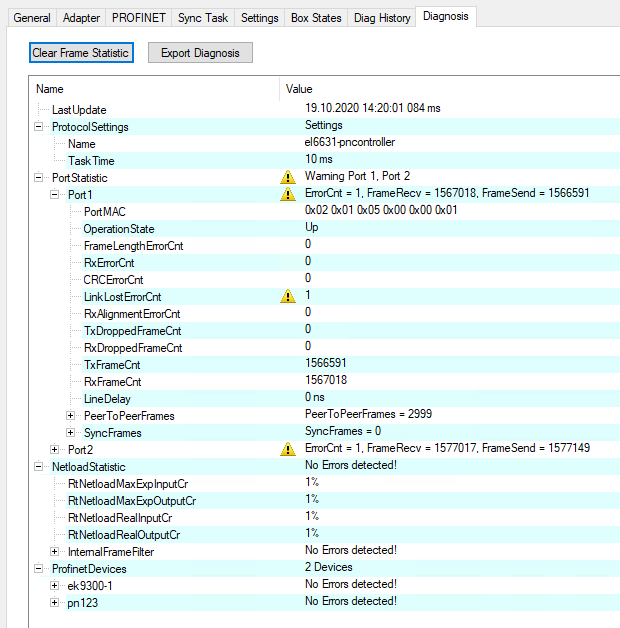Click the Export Diagnosis button
Viewport: 620px width, 628px height.
tap(200, 53)
